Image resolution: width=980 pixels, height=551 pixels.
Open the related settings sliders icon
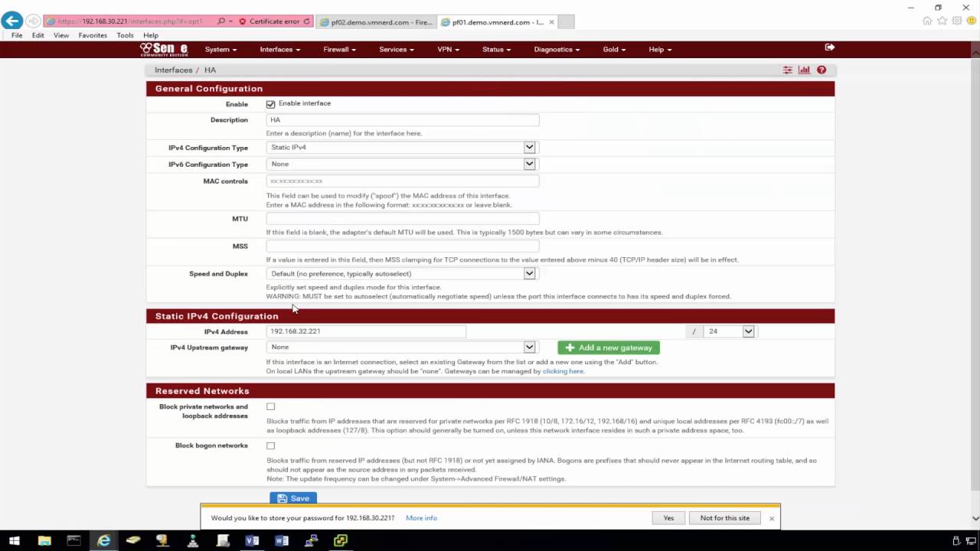787,70
